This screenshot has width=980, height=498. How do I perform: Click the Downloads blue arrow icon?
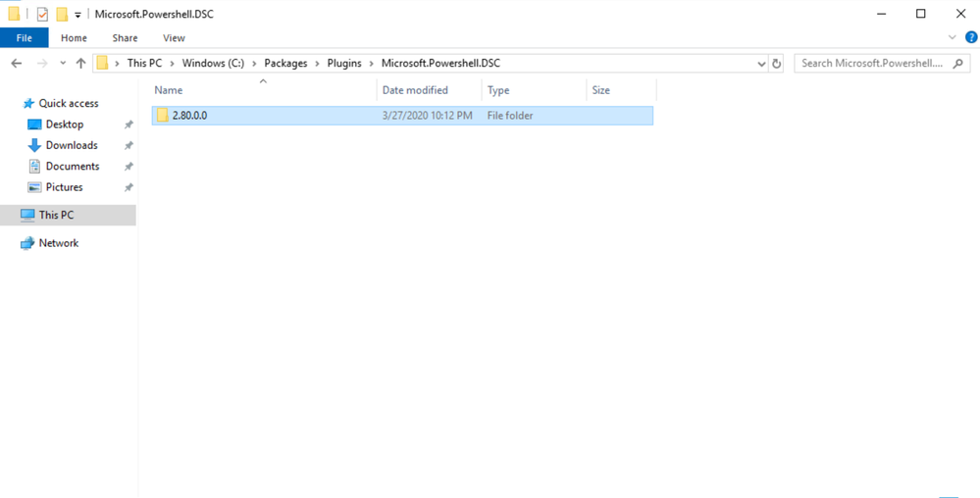click(34, 146)
